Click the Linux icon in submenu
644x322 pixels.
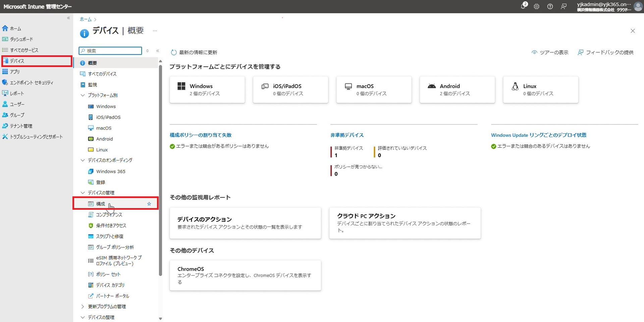(91, 149)
